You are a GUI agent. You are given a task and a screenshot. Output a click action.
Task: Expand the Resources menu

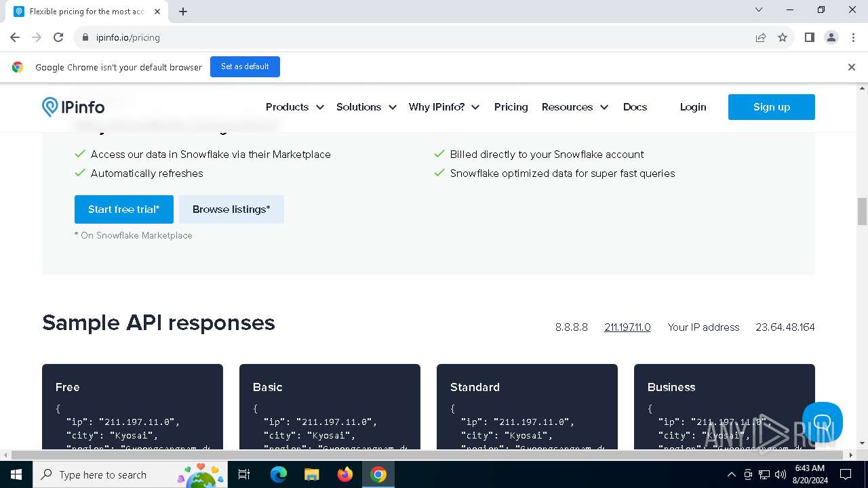(x=575, y=107)
